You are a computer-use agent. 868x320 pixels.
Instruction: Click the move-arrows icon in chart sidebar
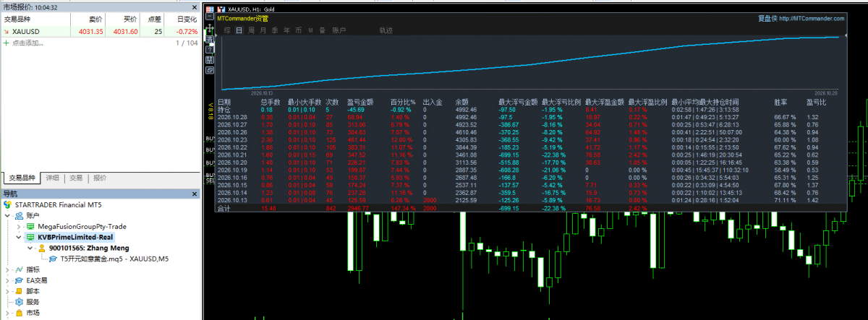(210, 27)
